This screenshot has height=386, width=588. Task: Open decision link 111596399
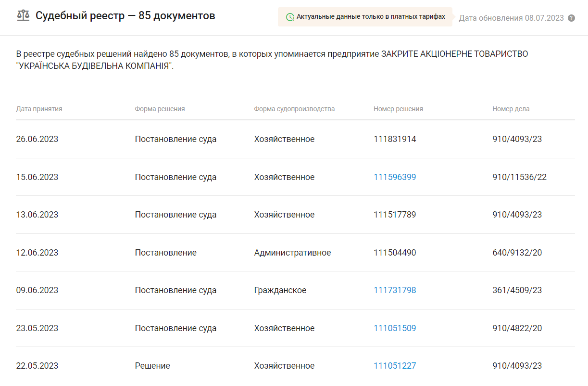395,177
